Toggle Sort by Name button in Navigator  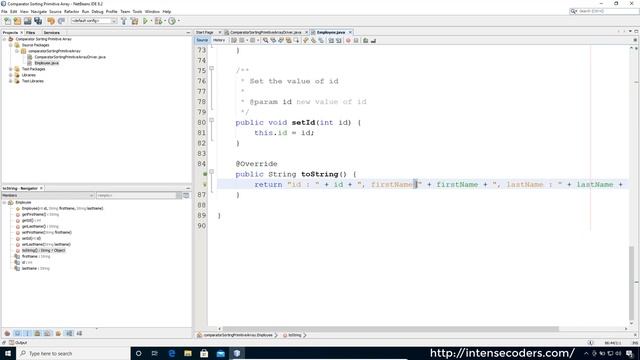[x=69, y=333]
